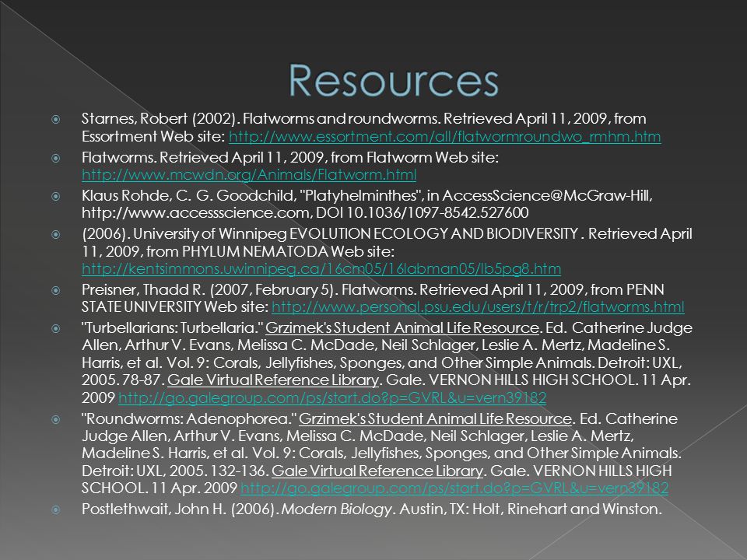Open the kentsimmons.uwinnipeg.ca link
747x560 pixels.
point(321,269)
